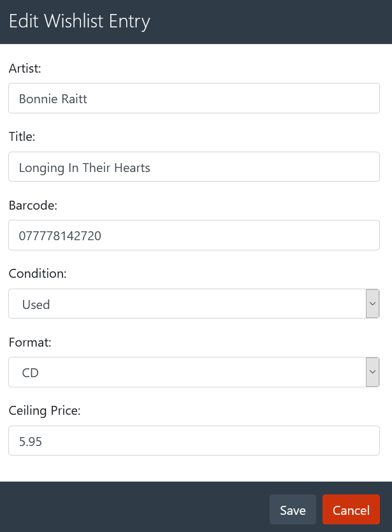Click the Artist: label
The image size is (392, 532).
coord(25,68)
